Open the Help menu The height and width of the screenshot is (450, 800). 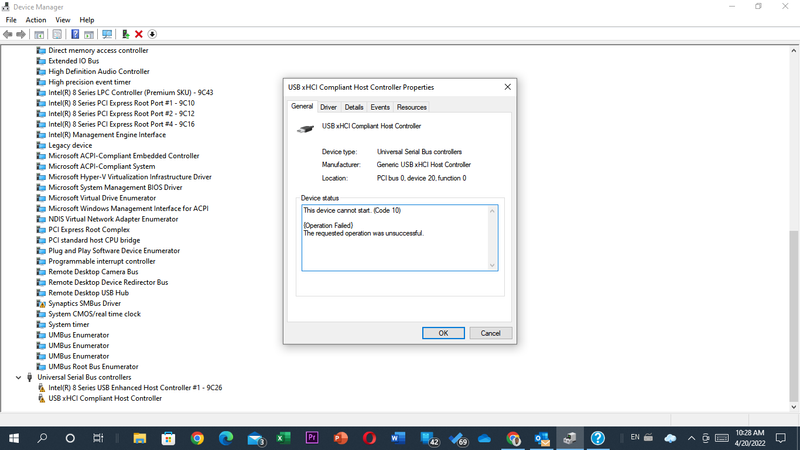point(87,20)
